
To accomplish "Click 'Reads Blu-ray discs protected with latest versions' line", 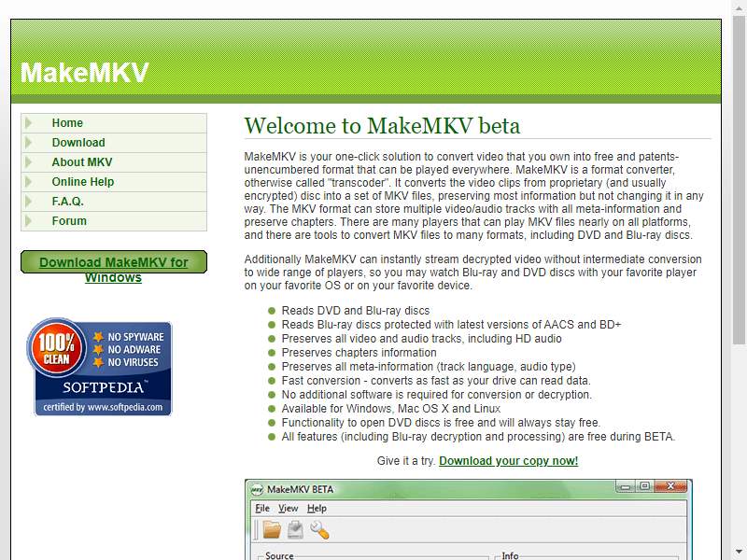I will [x=451, y=324].
